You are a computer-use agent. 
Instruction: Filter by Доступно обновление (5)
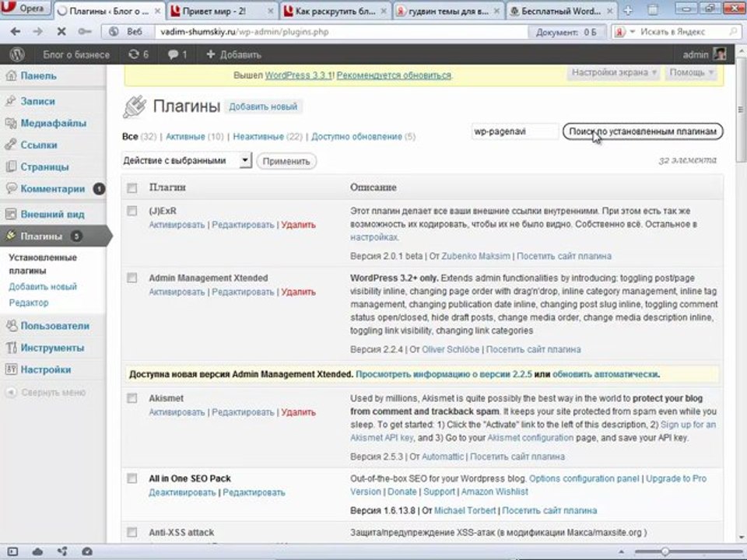pos(363,137)
